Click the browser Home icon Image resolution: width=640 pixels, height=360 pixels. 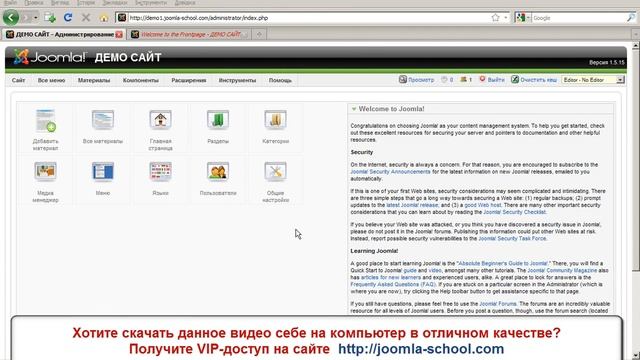click(x=104, y=18)
